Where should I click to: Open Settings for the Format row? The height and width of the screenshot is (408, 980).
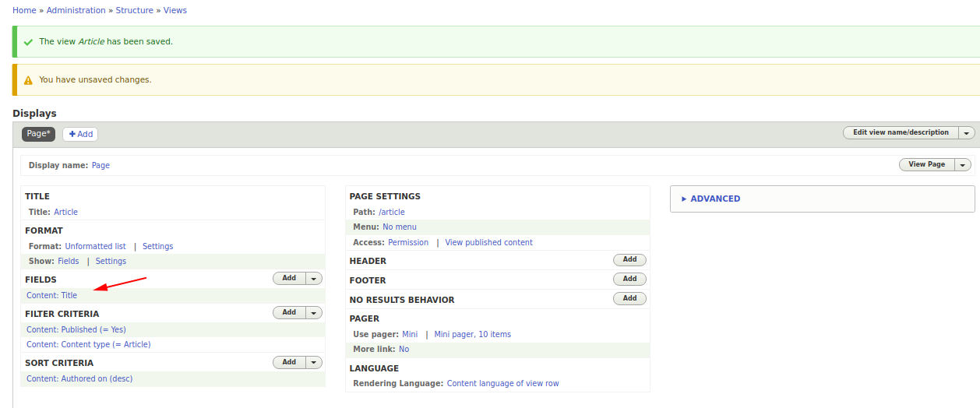pos(157,246)
